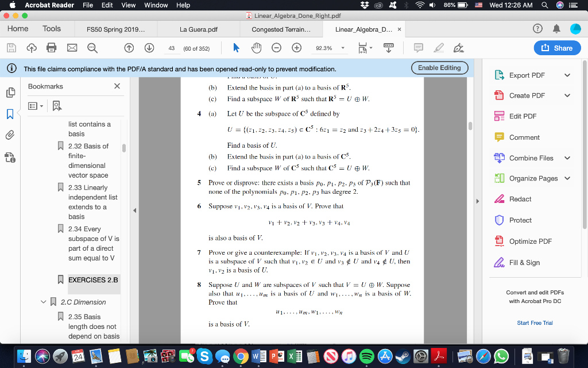This screenshot has width=588, height=368.
Task: Click the Start Free Trial link
Action: 535,323
